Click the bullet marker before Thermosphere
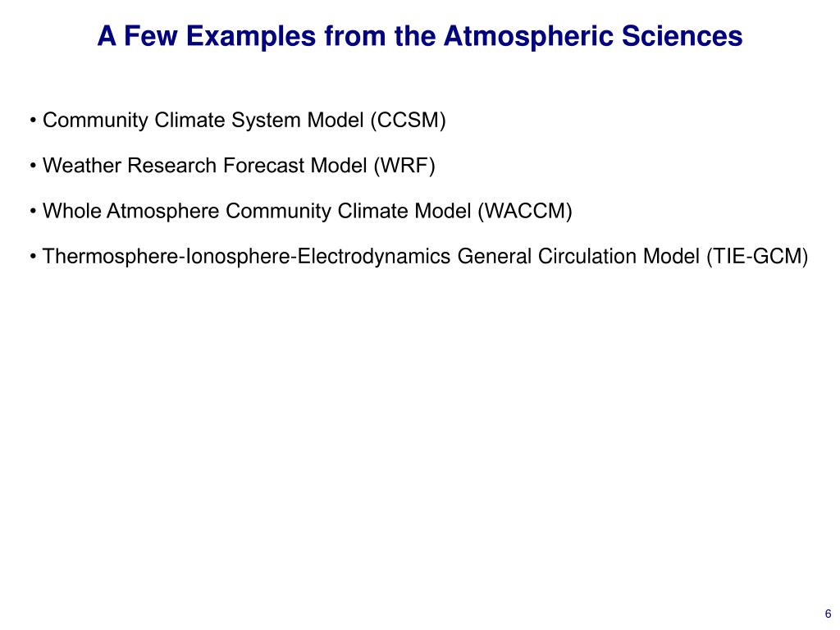This screenshot has width=840, height=630. 33,257
